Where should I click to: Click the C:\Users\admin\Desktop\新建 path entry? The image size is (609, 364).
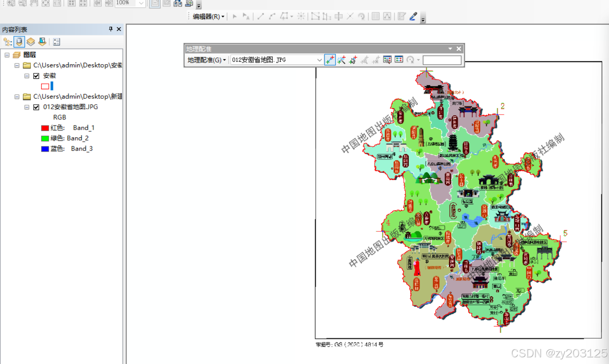[x=78, y=97]
